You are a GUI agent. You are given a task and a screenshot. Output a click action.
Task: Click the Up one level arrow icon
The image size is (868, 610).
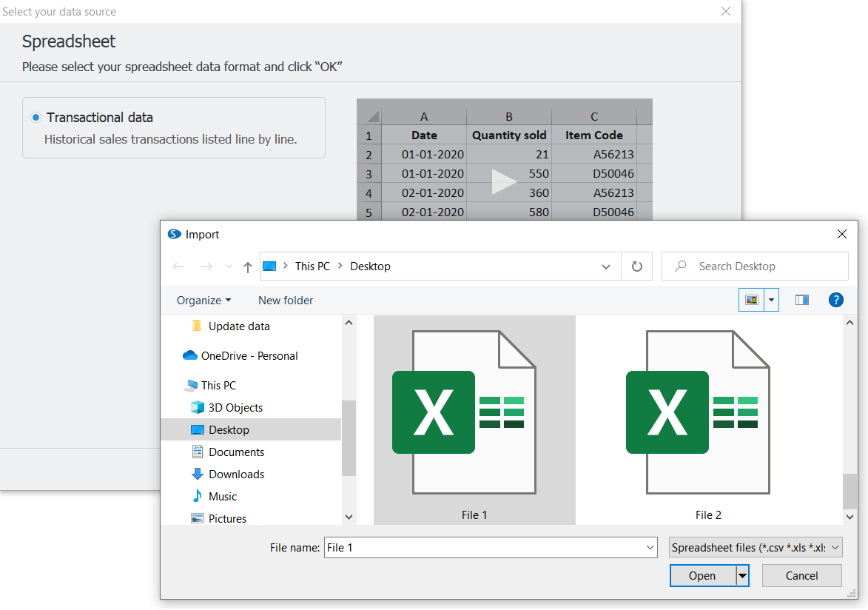[248, 267]
